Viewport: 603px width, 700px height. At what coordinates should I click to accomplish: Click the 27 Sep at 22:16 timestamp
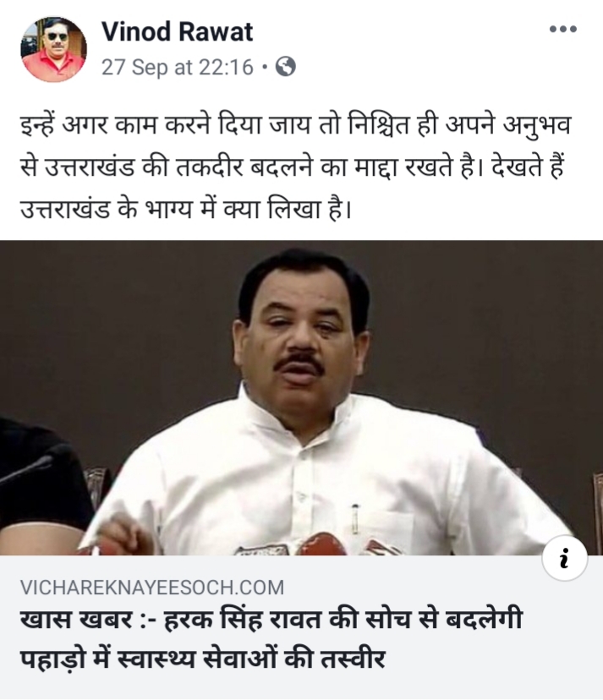pos(178,68)
